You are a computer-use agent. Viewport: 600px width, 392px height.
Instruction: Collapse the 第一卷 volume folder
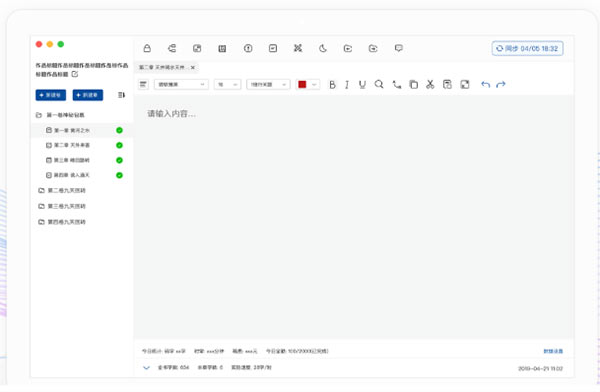pyautogui.click(x=39, y=115)
